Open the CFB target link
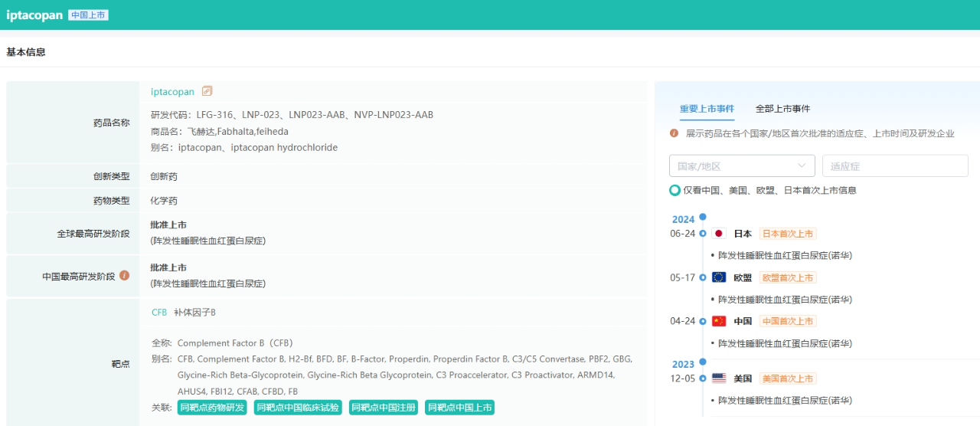This screenshot has height=426, width=980. coord(159,313)
